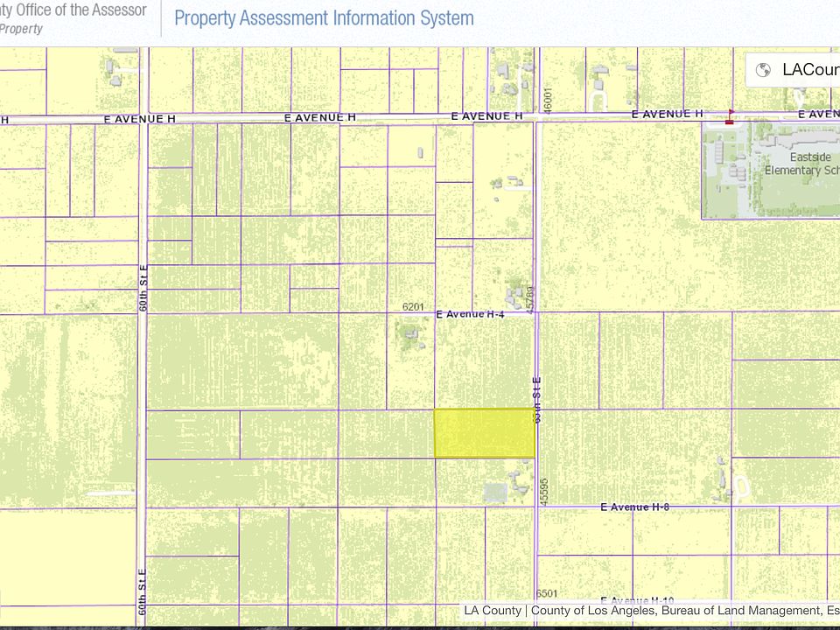Click the E Avenue H-8 street label
The width and height of the screenshot is (840, 630).
click(634, 507)
